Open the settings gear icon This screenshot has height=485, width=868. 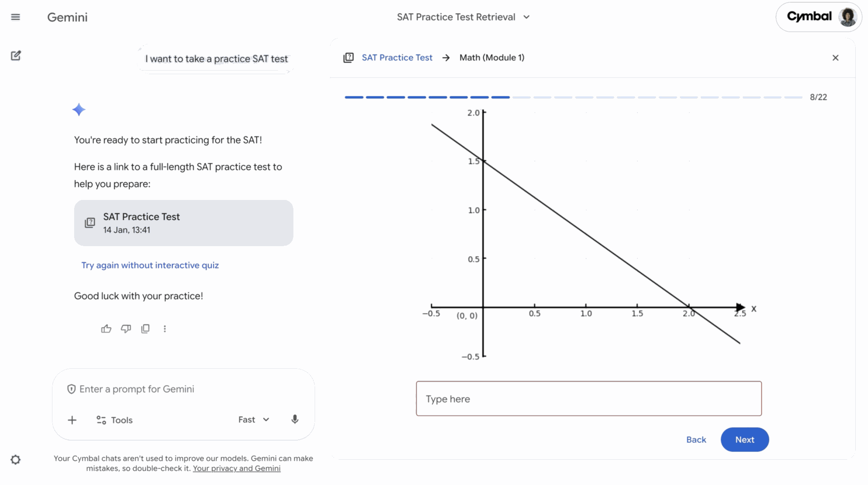click(x=15, y=460)
